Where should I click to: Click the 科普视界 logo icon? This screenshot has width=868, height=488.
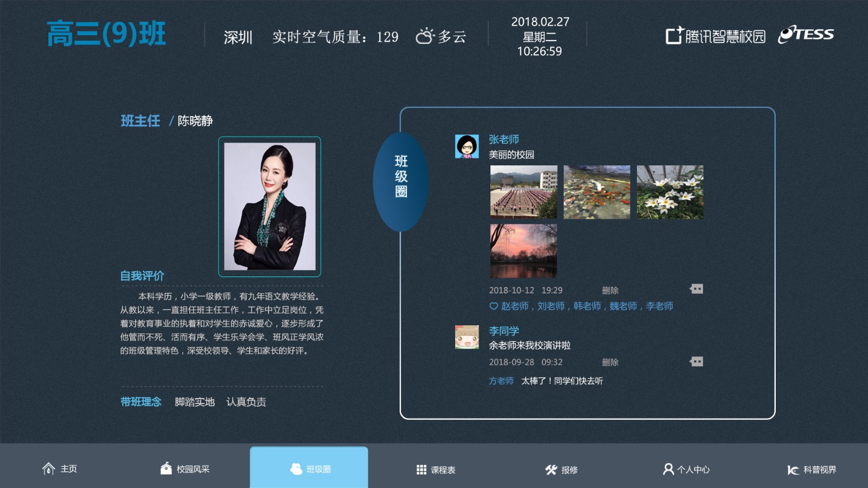(x=793, y=470)
